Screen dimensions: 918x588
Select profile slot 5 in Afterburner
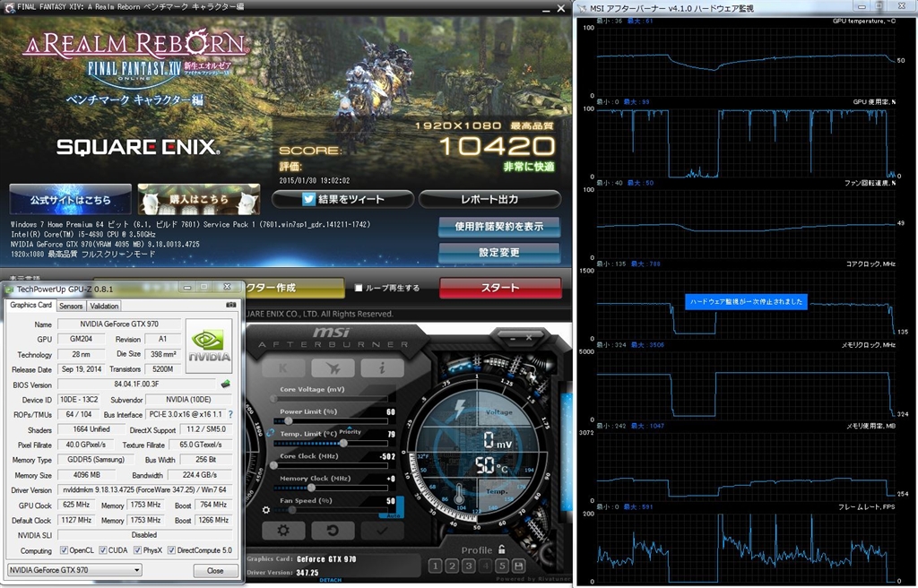tap(502, 566)
